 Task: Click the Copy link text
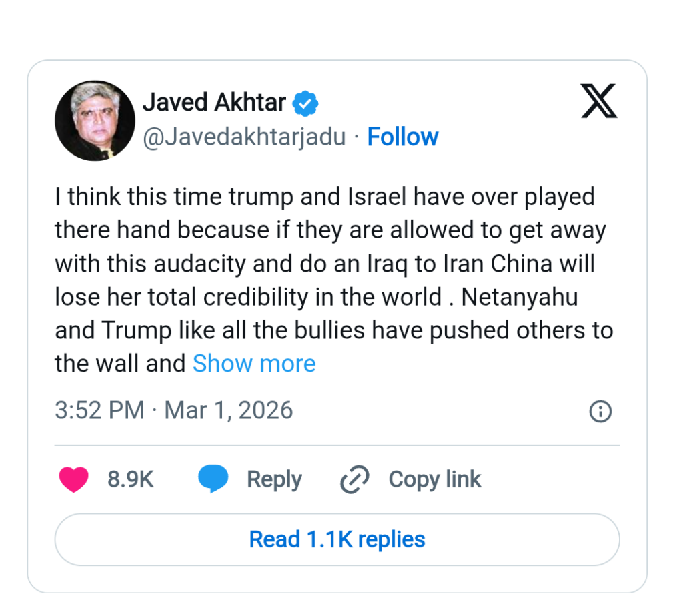pyautogui.click(x=434, y=479)
